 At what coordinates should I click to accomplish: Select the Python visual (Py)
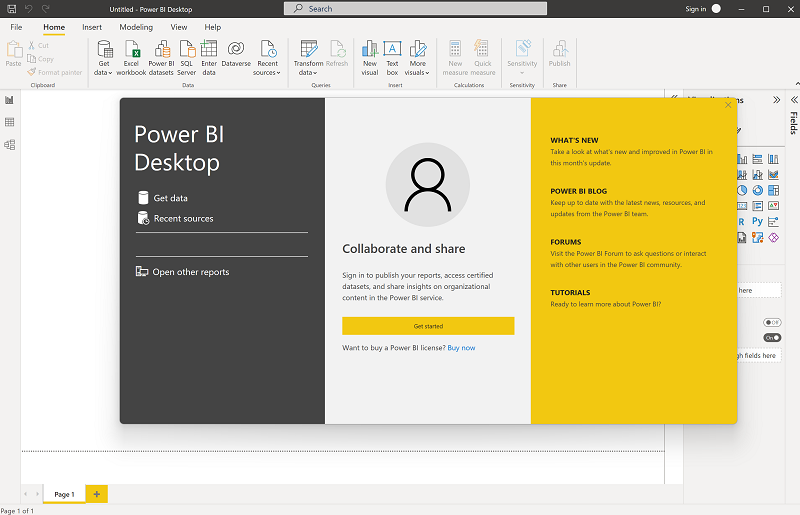pos(758,222)
